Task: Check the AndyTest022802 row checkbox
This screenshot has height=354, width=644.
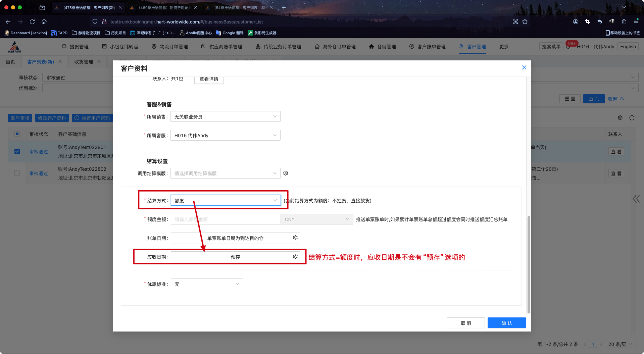Action: 17,173
